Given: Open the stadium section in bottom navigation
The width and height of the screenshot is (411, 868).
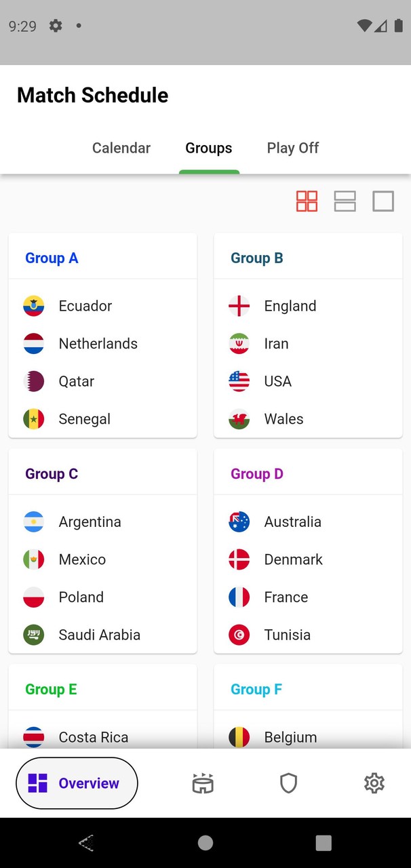Looking at the screenshot, I should click(x=203, y=783).
